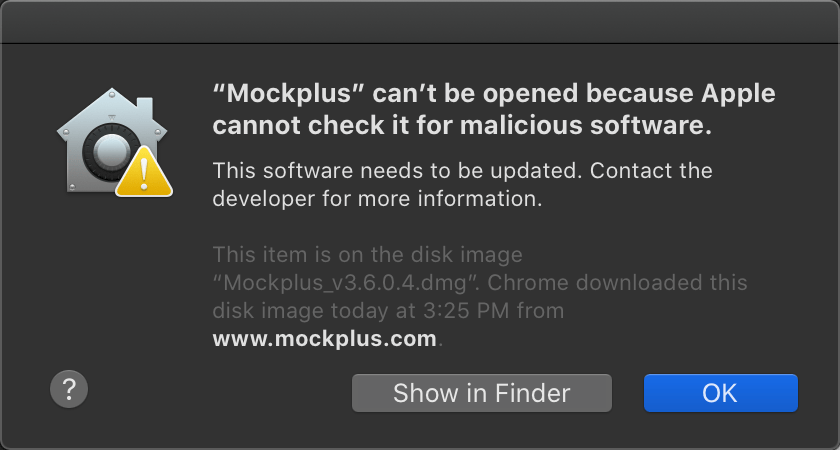Reveal the app with Show in Finder
The width and height of the screenshot is (840, 450).
482,393
